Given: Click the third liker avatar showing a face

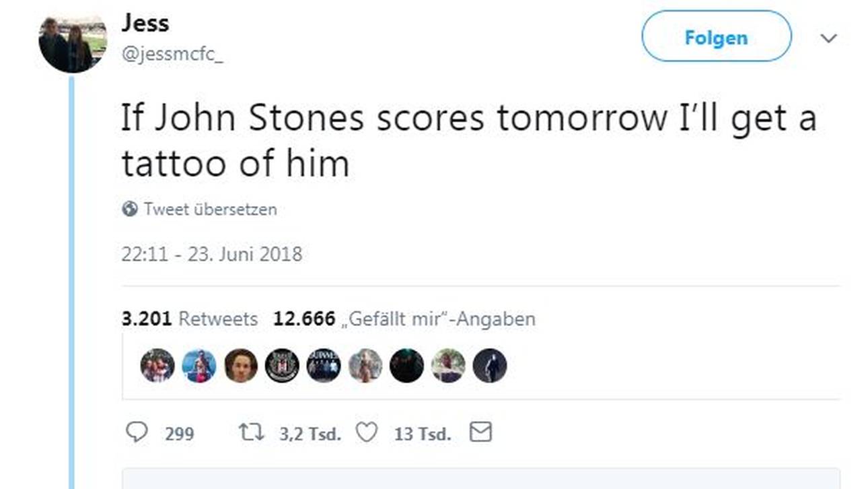Looking at the screenshot, I should [241, 366].
